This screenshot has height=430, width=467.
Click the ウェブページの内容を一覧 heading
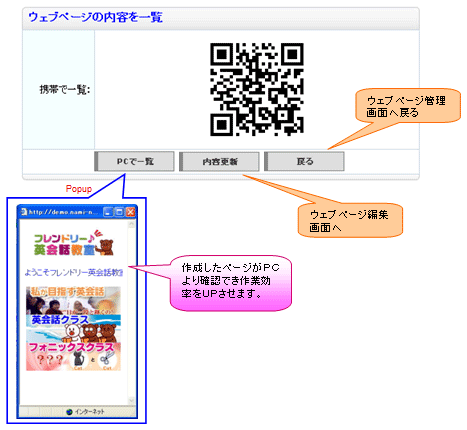point(95,17)
